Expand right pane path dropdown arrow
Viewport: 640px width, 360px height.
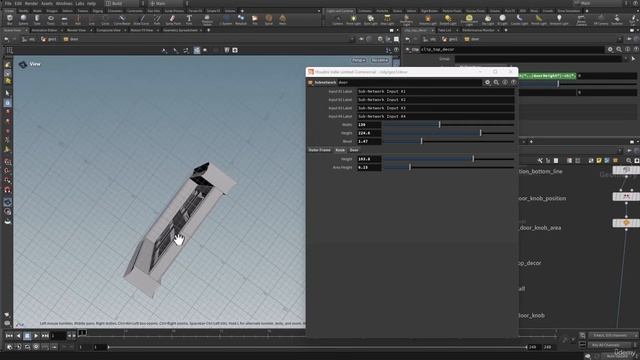pyautogui.click(x=619, y=39)
